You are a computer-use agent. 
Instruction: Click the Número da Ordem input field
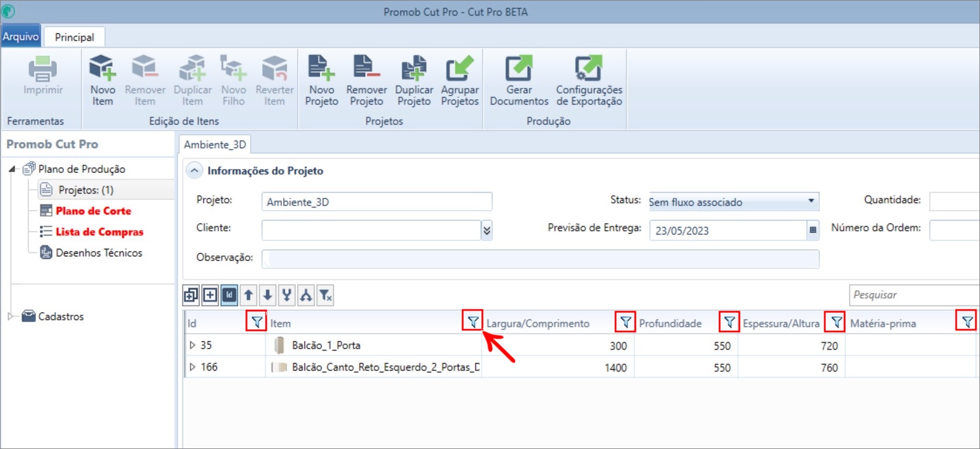tap(954, 230)
